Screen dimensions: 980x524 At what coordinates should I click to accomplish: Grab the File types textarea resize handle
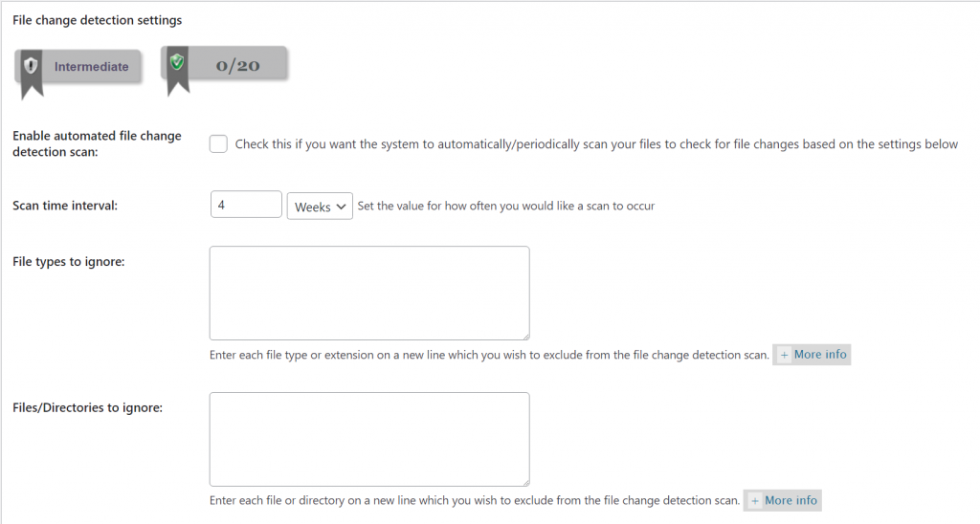coord(524,335)
